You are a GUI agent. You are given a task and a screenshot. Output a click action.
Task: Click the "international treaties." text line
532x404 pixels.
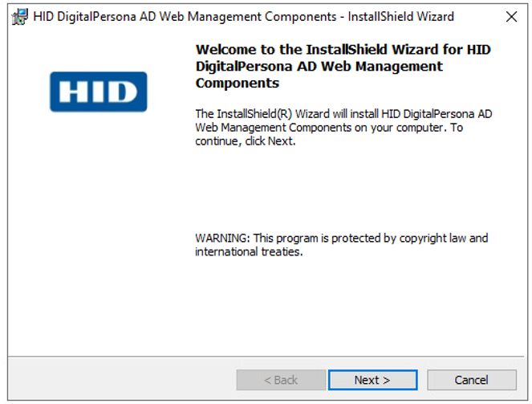tap(248, 251)
